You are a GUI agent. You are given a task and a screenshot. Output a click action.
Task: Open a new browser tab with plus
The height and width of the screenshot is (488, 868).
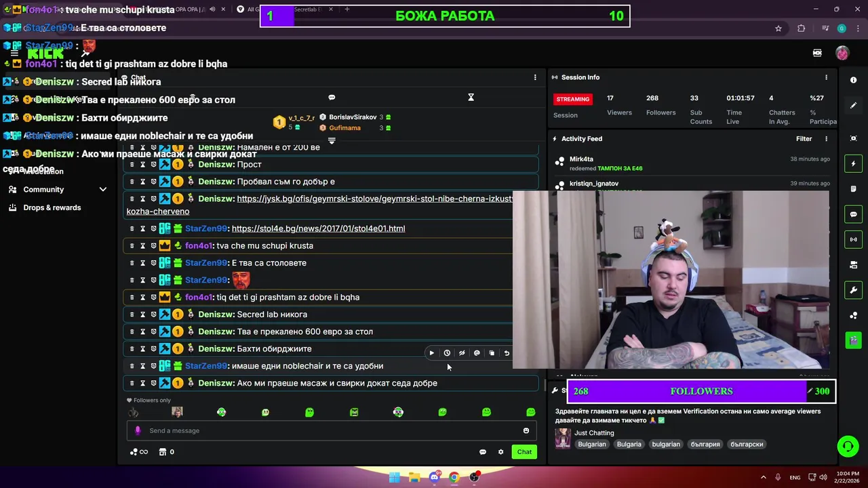tap(347, 9)
